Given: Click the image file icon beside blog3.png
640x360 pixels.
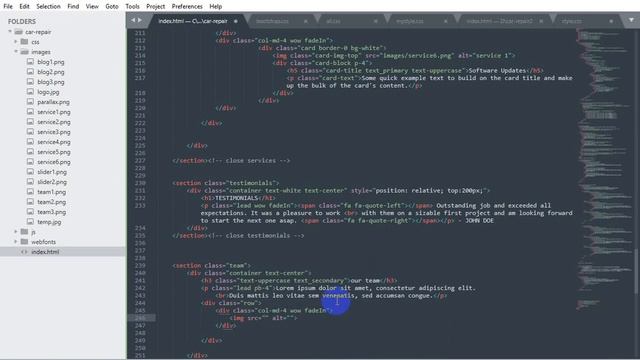Looking at the screenshot, I should (30, 82).
